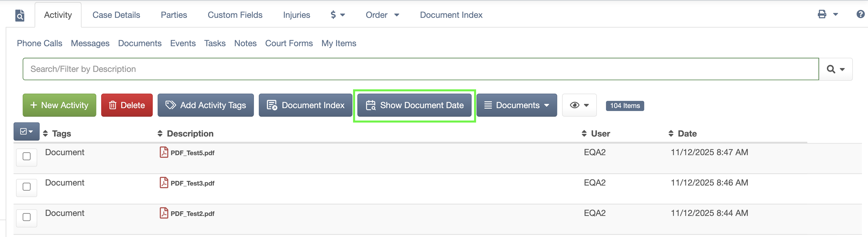Click the help question mark icon
Image resolution: width=868 pixels, height=237 pixels.
(x=860, y=14)
